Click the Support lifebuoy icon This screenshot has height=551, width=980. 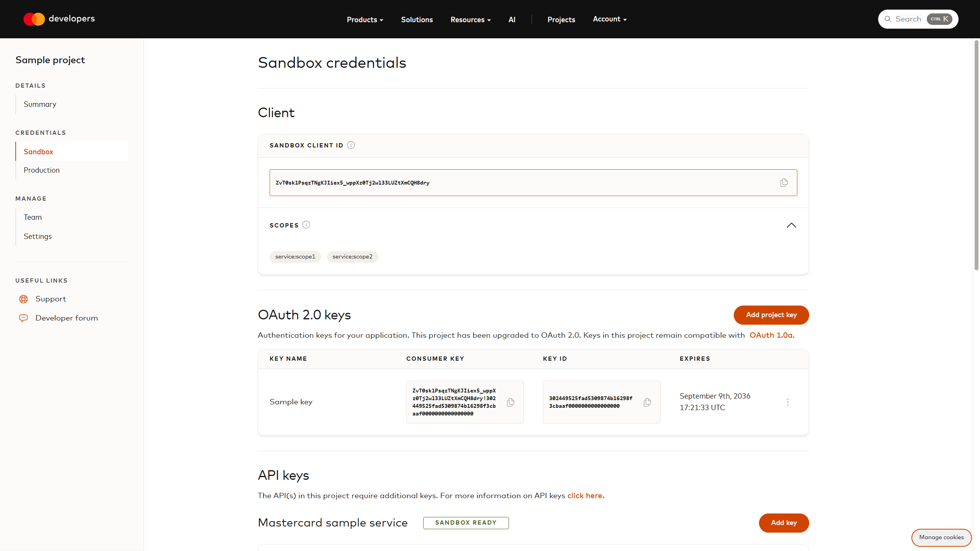(x=23, y=299)
